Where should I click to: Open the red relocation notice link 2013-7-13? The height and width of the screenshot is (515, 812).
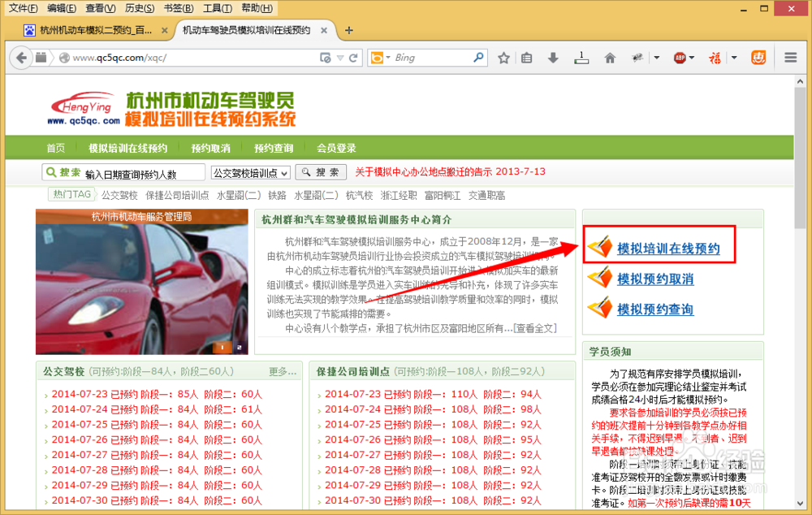point(450,171)
